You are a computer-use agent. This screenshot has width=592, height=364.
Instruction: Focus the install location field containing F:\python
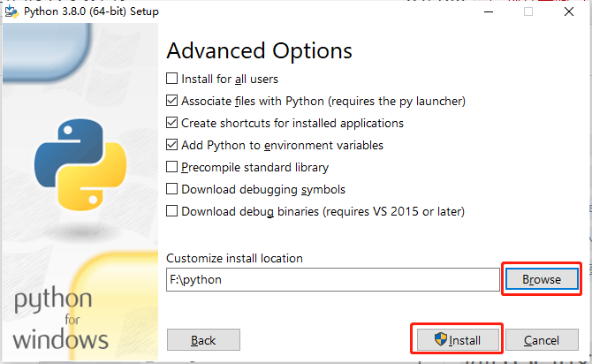point(333,280)
